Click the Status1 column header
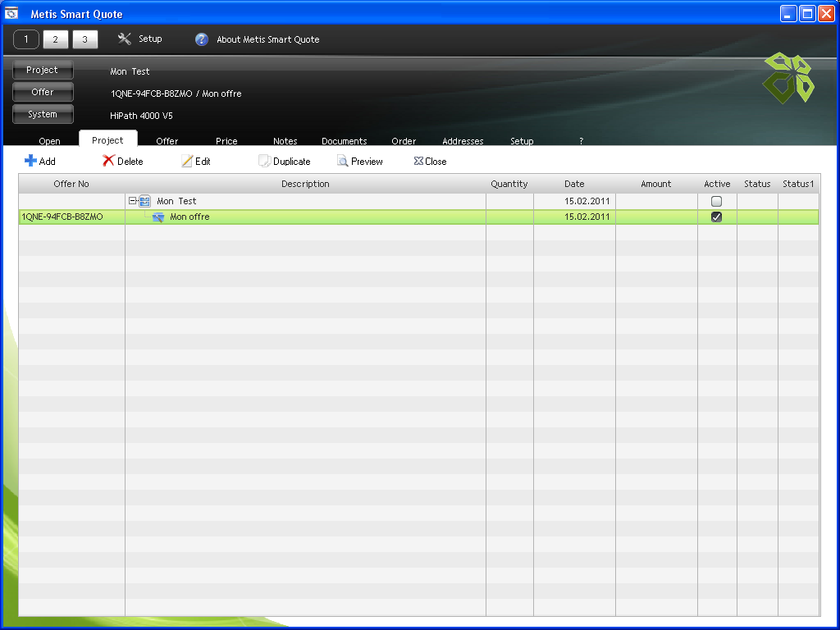The height and width of the screenshot is (630, 840). [x=798, y=184]
